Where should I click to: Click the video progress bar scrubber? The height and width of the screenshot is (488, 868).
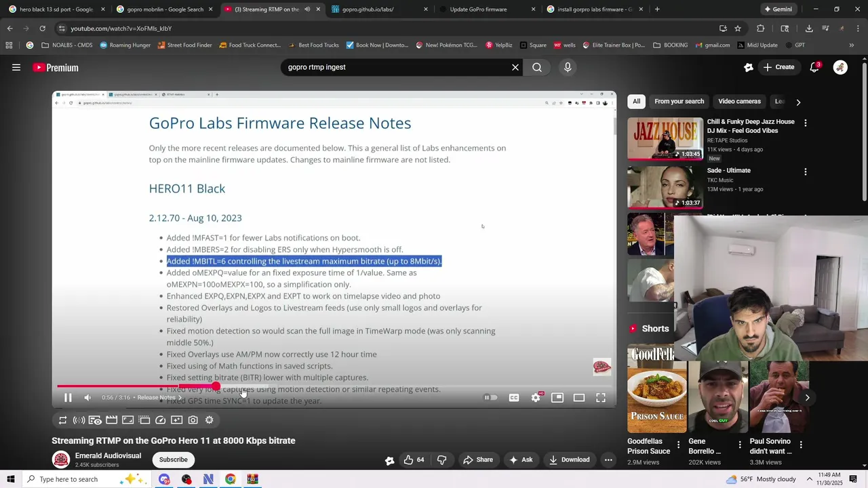(x=216, y=386)
